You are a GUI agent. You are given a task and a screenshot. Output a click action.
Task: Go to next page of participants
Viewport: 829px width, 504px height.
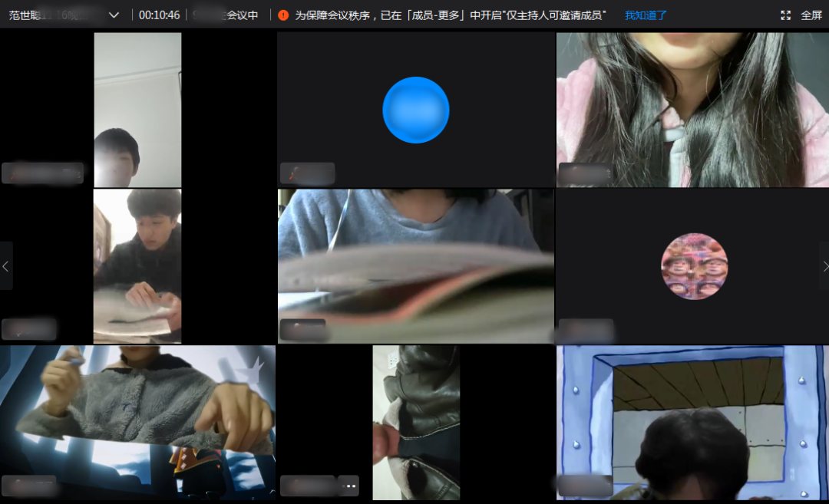tap(824, 266)
